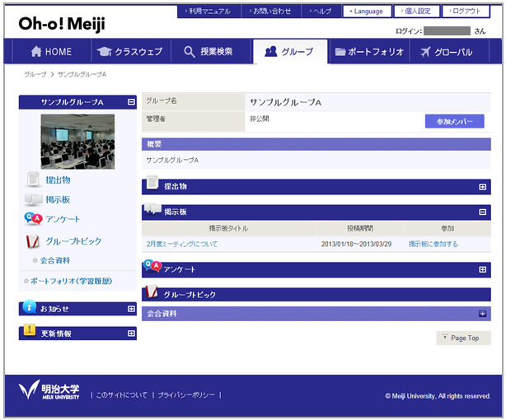Click the 明治大学 footer logo
This screenshot has height=420, width=506.
click(49, 390)
